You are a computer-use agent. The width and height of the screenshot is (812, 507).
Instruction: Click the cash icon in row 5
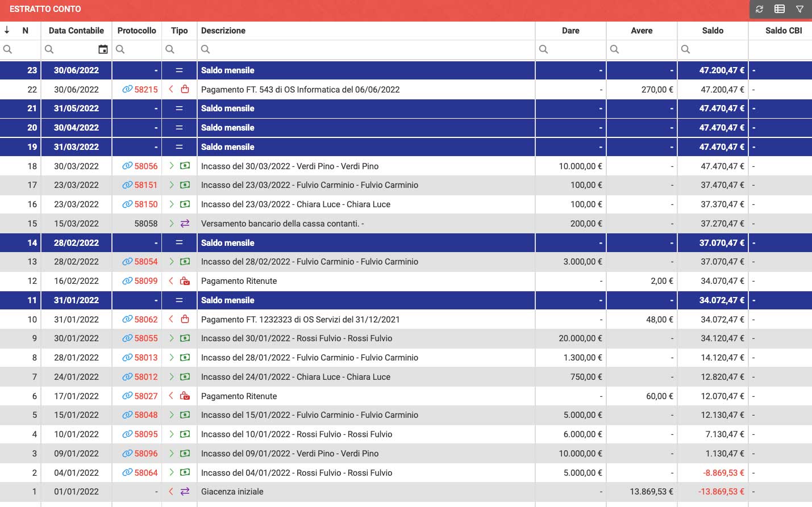point(185,415)
